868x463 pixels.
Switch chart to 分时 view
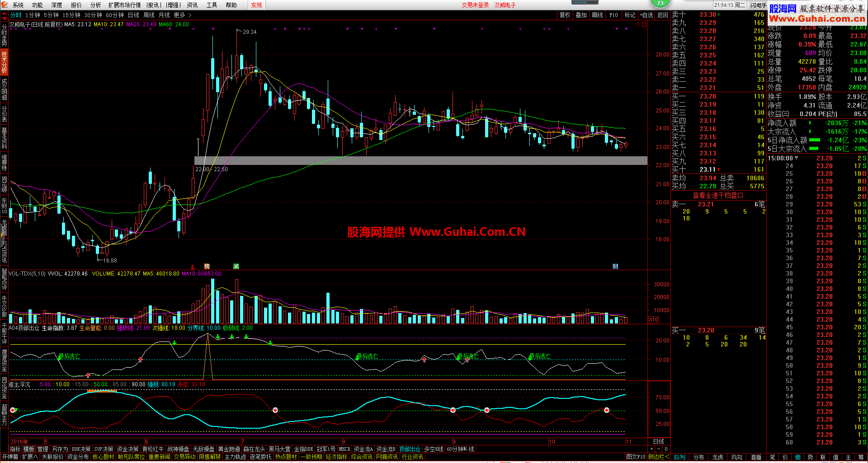(x=16, y=15)
